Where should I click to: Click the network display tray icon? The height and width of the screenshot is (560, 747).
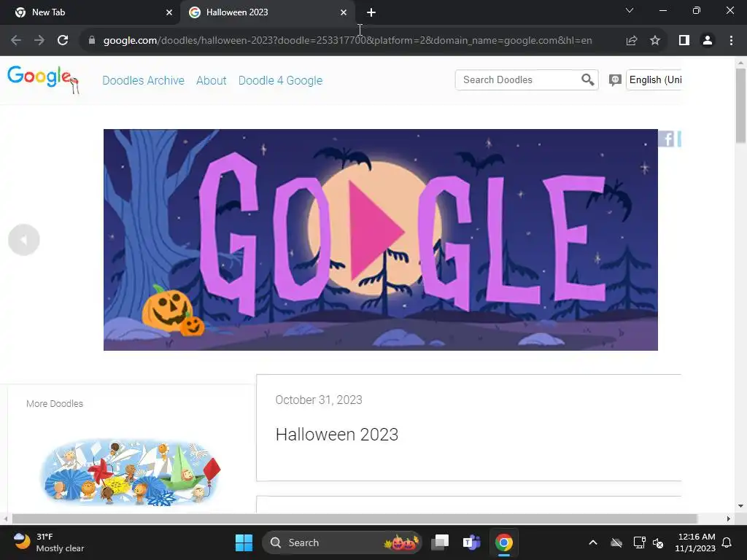click(x=639, y=542)
